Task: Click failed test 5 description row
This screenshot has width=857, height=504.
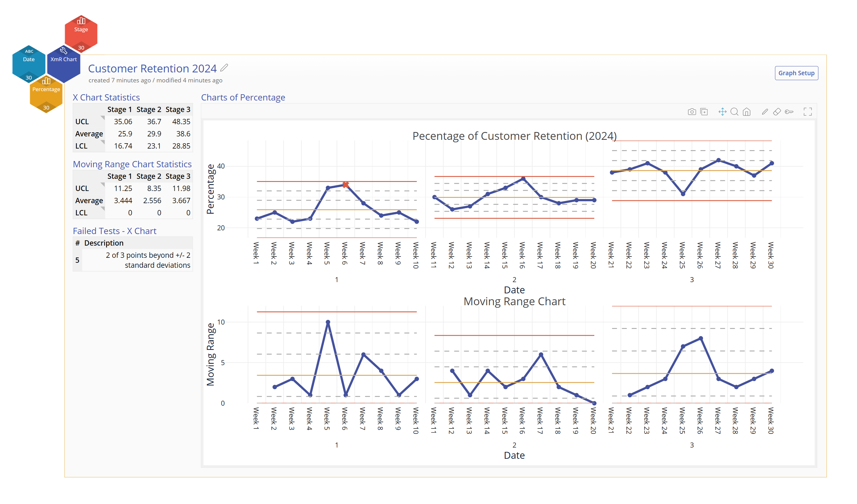Action: coord(148,260)
